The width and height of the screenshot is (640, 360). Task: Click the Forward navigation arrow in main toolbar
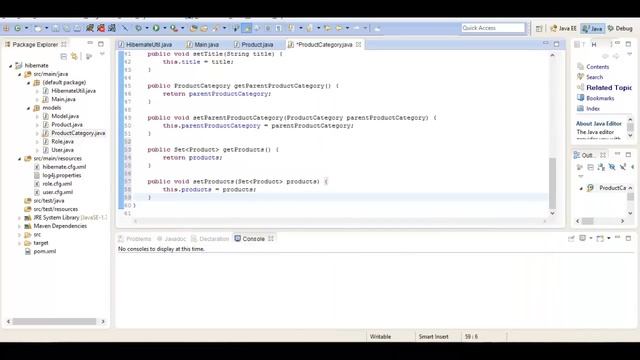[x=356, y=28]
